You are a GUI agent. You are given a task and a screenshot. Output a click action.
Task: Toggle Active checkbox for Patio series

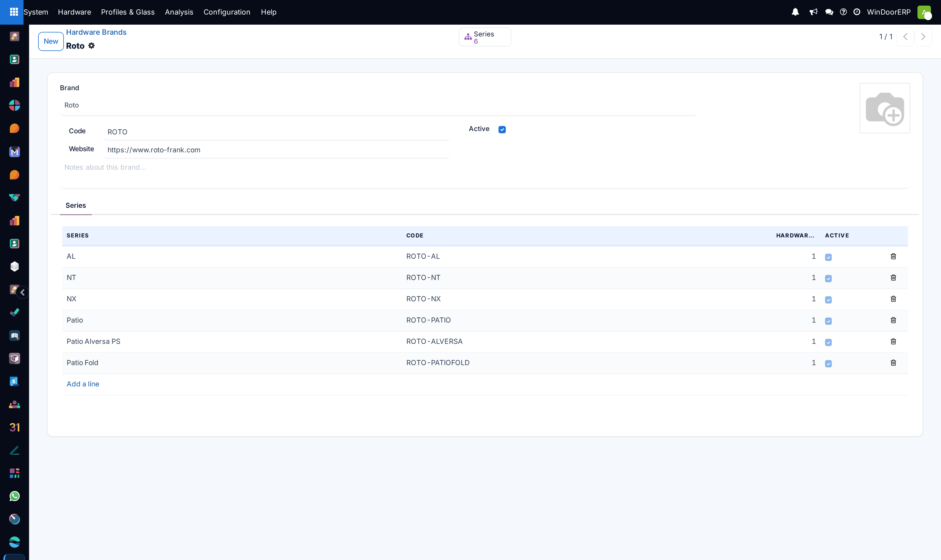tap(828, 321)
